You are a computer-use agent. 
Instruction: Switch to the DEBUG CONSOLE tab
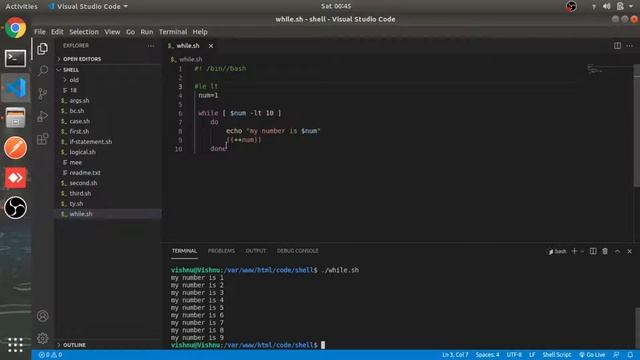297,251
